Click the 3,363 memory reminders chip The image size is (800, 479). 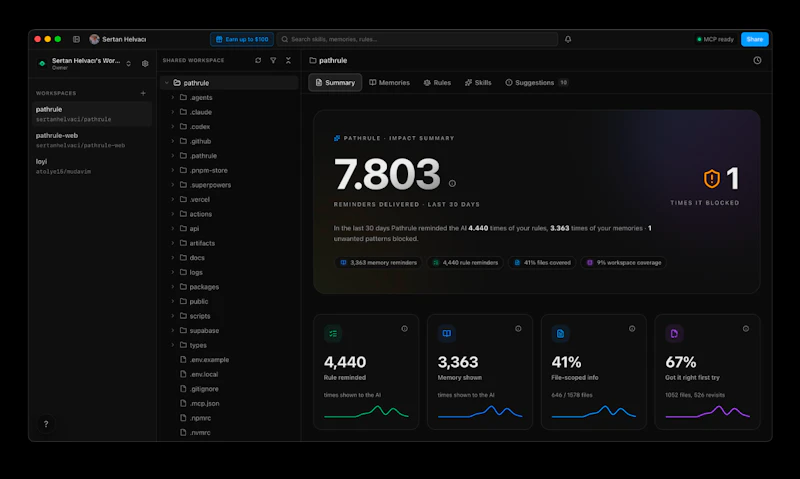click(x=378, y=263)
